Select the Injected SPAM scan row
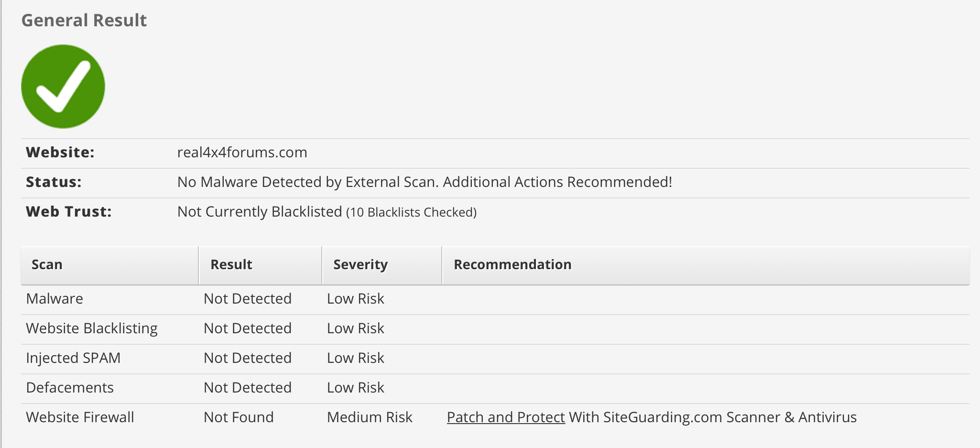Screen dimensions: 980x448 pyautogui.click(x=495, y=359)
